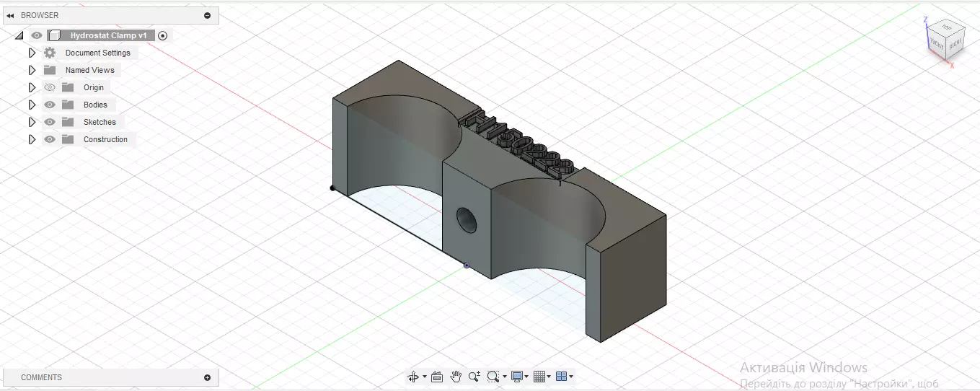
Task: Expand the Construction node
Action: coord(32,139)
